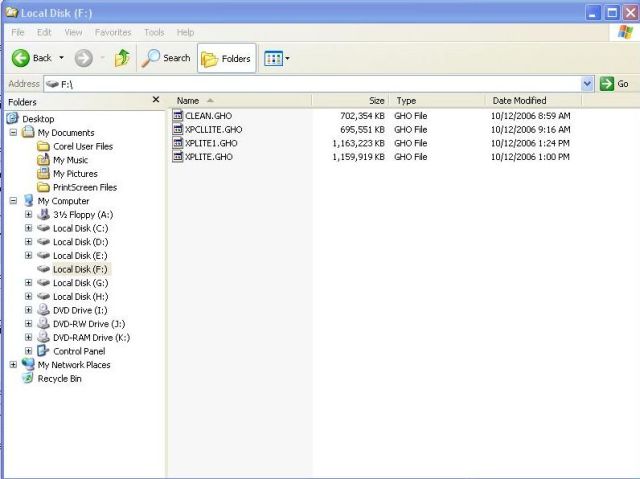The width and height of the screenshot is (640, 479).
Task: Select the DVD-RW Drive (J:) icon
Action: click(x=43, y=324)
